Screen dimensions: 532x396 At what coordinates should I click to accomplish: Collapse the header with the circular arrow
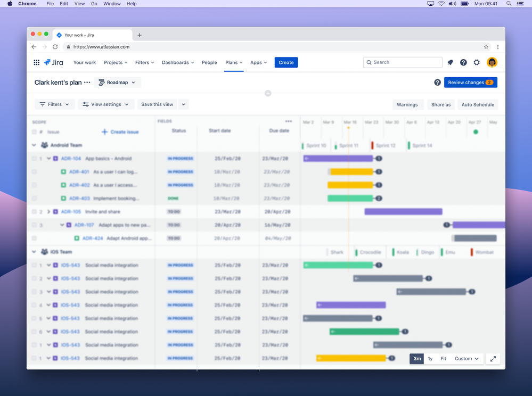point(268,93)
